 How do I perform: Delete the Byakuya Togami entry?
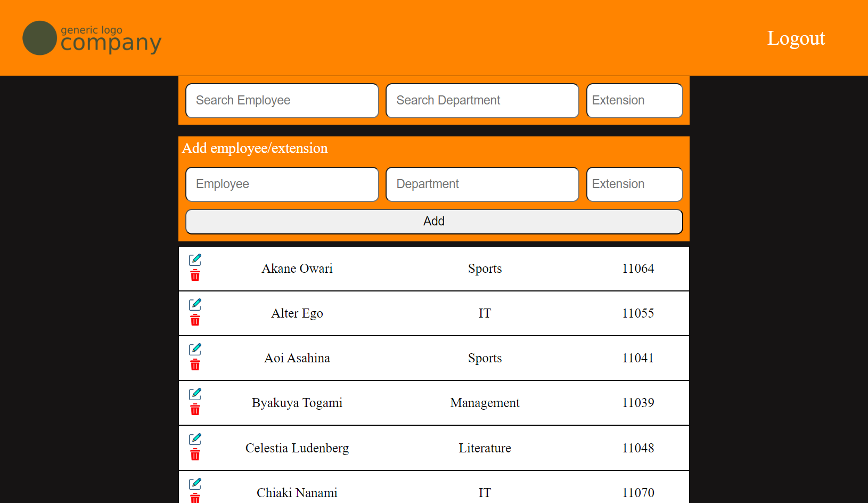[195, 410]
